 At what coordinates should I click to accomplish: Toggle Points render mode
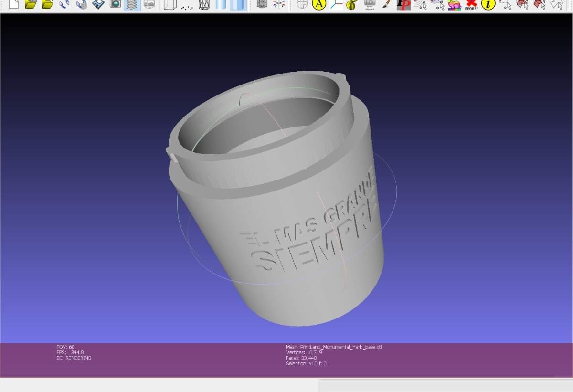click(187, 6)
